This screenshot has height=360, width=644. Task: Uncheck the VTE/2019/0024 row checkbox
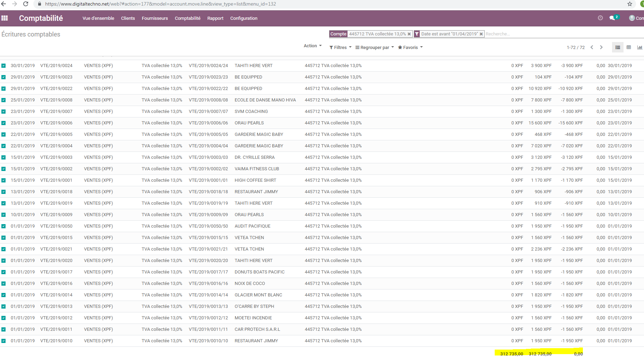pyautogui.click(x=3, y=66)
